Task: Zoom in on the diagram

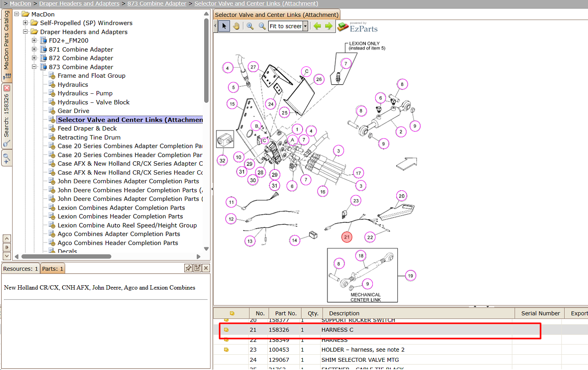Action: coord(250,26)
